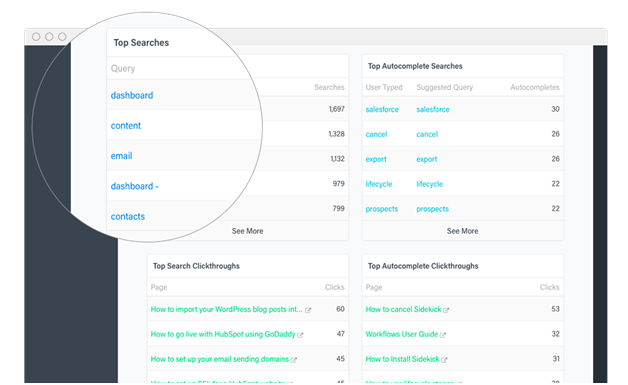Screen dimensions: 628x385
Task: Open 'lifecycle' in User Typed column
Action: [379, 184]
